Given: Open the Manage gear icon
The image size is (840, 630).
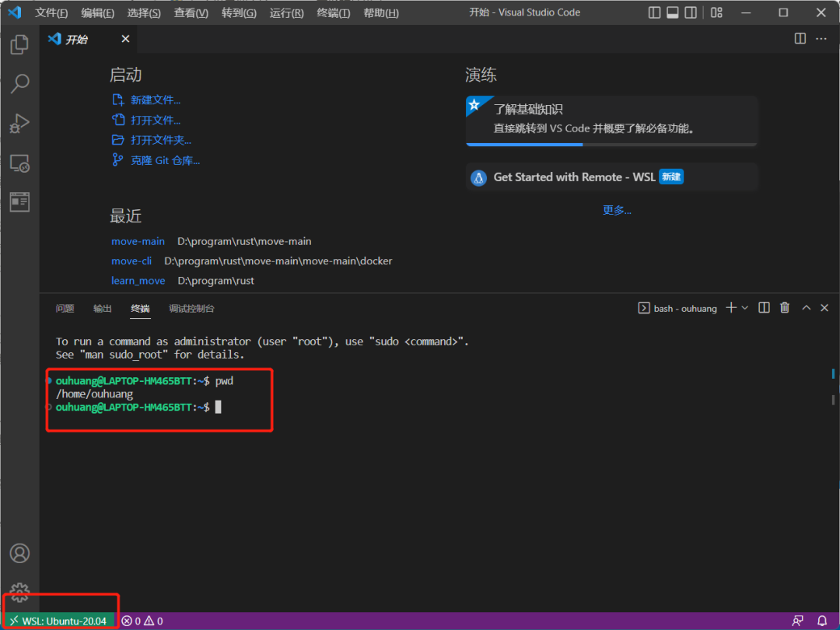Looking at the screenshot, I should click(19, 592).
